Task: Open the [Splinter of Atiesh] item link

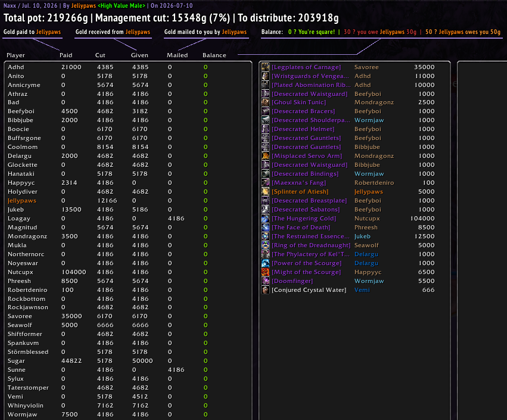Action: point(300,191)
